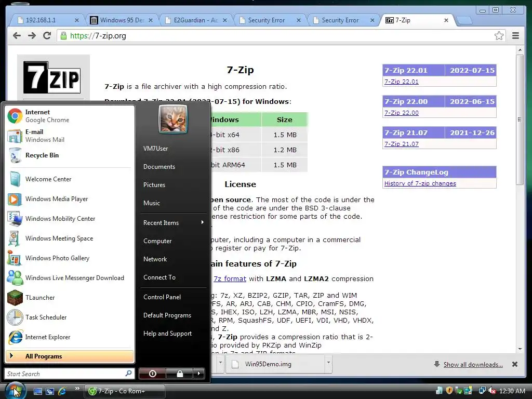Click Switch between windows quick launch icon
This screenshot has width=532, height=399.
pyautogui.click(x=50, y=391)
